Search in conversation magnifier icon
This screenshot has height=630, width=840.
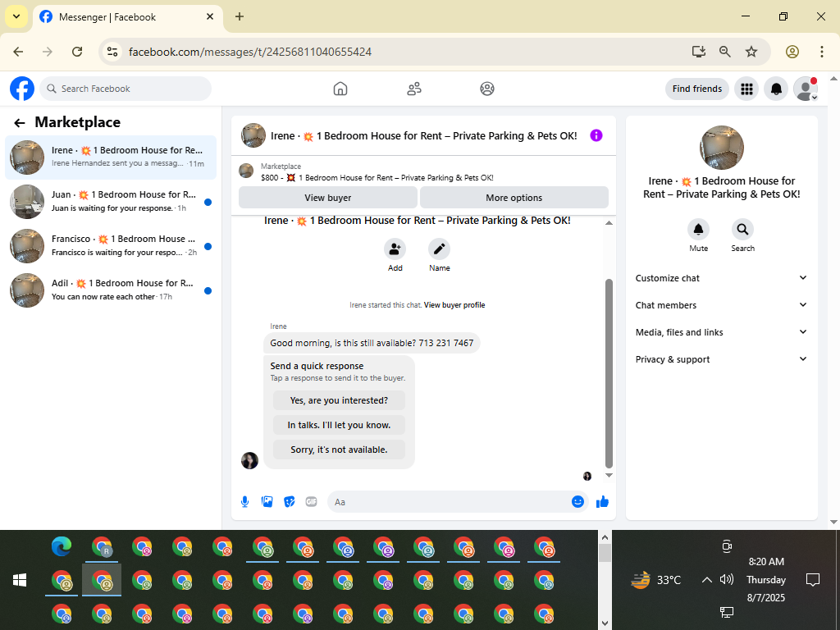[x=742, y=230]
